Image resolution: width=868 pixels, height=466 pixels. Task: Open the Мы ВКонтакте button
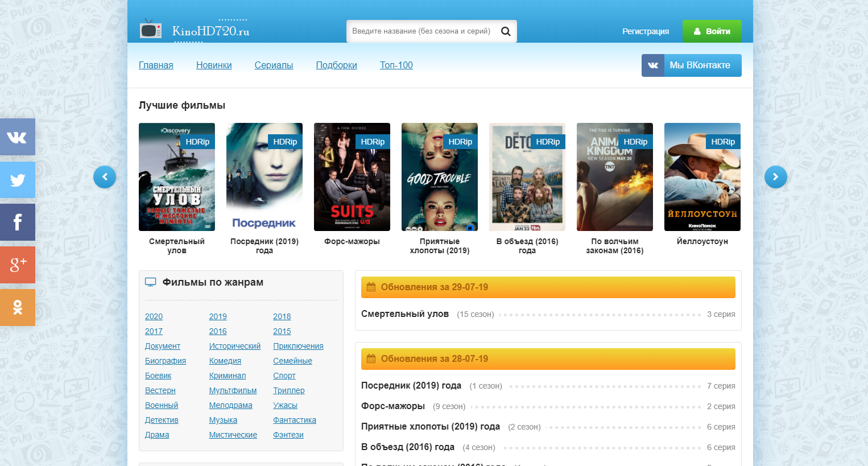click(692, 65)
